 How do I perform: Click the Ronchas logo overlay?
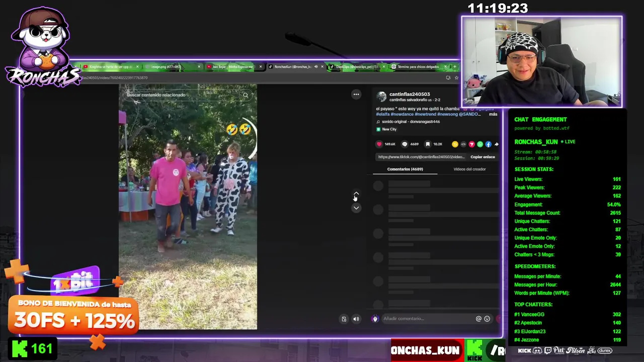click(x=42, y=48)
